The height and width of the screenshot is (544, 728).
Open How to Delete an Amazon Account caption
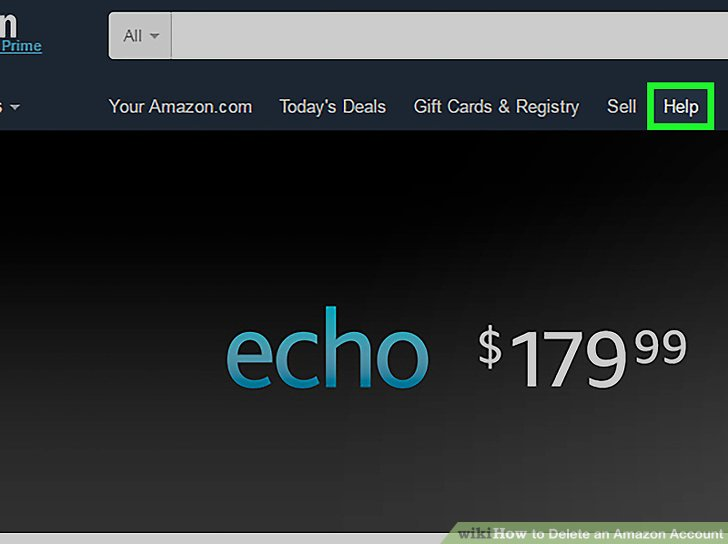point(608,534)
